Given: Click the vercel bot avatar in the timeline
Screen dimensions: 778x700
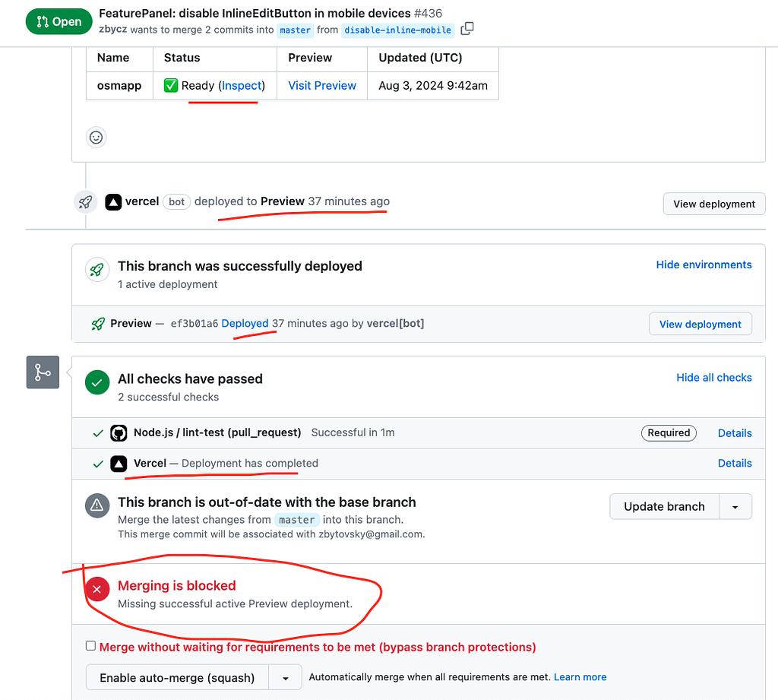Looking at the screenshot, I should click(x=113, y=201).
